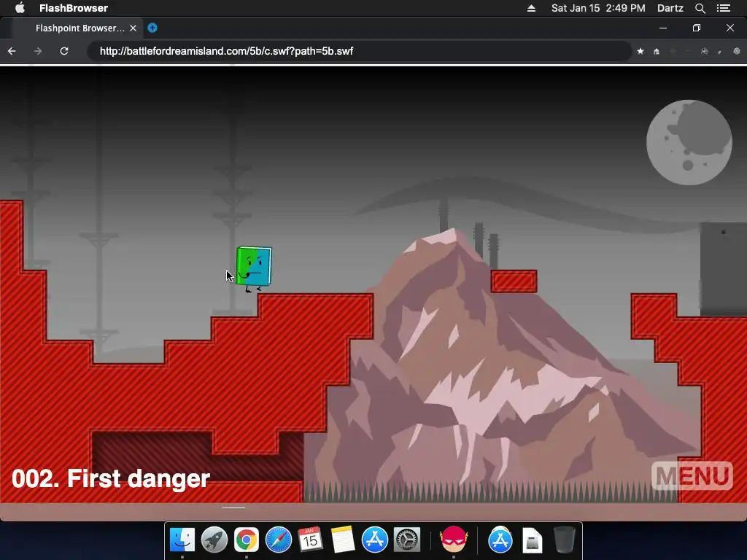Image resolution: width=747 pixels, height=560 pixels.
Task: Open System Preferences from the Dock
Action: click(407, 540)
